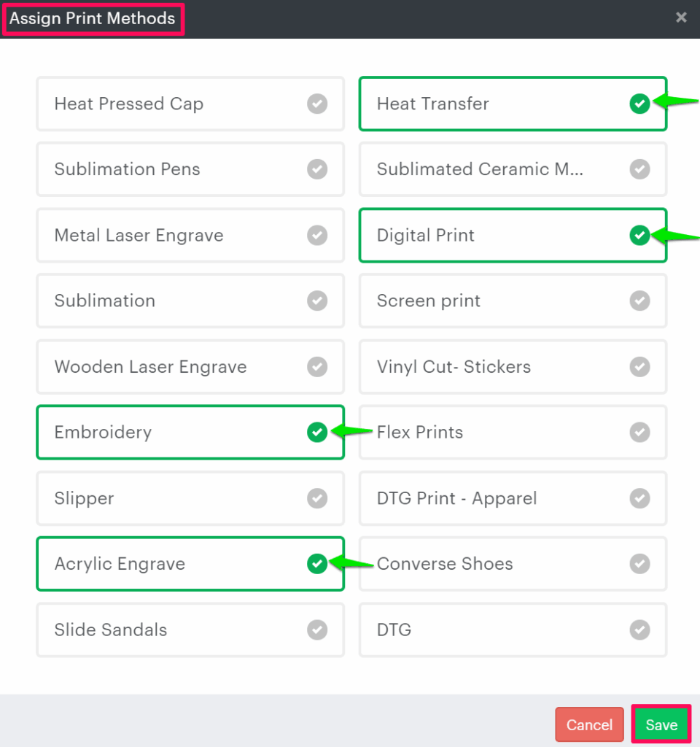Click the Converse Shoes checkmark icon
The height and width of the screenshot is (747, 700).
point(639,564)
